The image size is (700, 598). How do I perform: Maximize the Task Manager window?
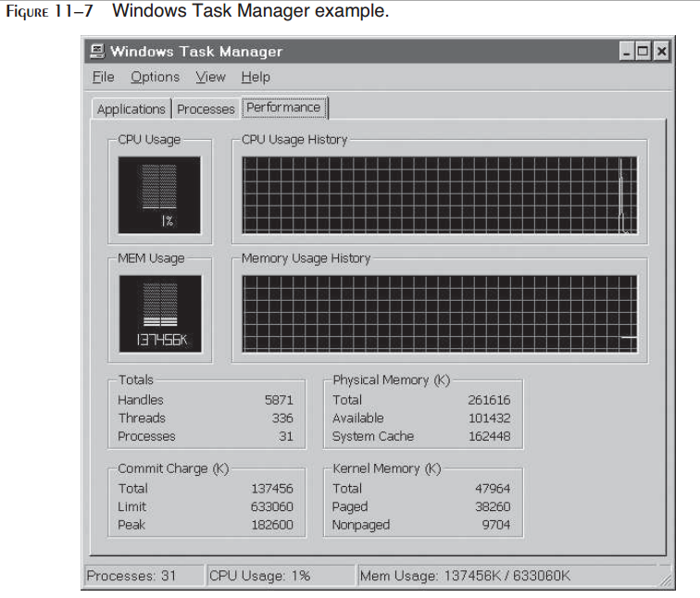tap(643, 51)
